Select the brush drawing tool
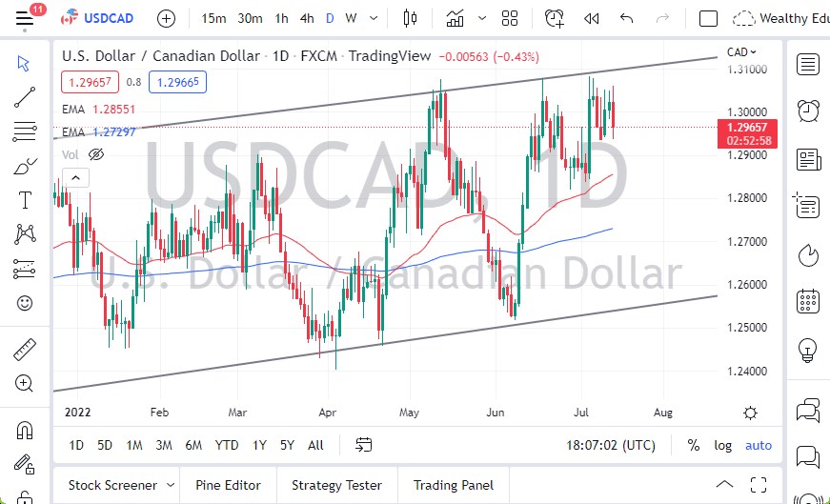The width and height of the screenshot is (830, 504). coord(25,166)
